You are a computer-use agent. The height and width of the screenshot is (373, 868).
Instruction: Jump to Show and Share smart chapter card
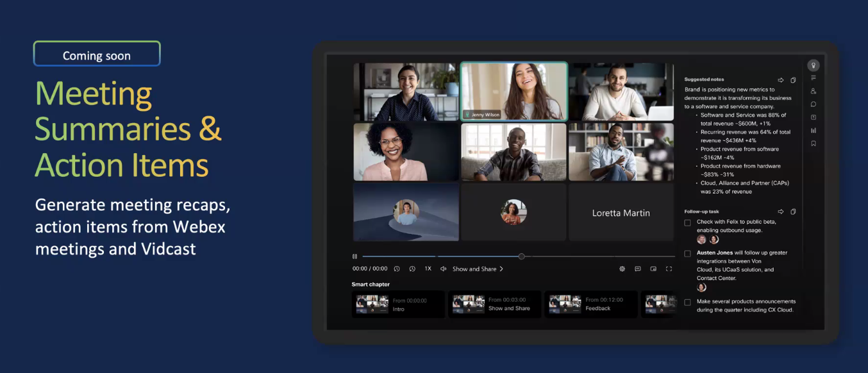[494, 304]
